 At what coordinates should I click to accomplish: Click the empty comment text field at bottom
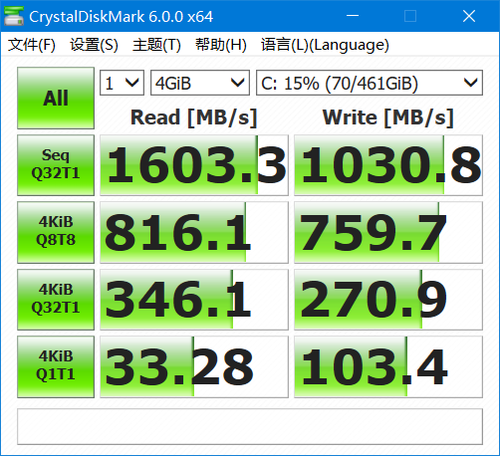tap(250, 426)
